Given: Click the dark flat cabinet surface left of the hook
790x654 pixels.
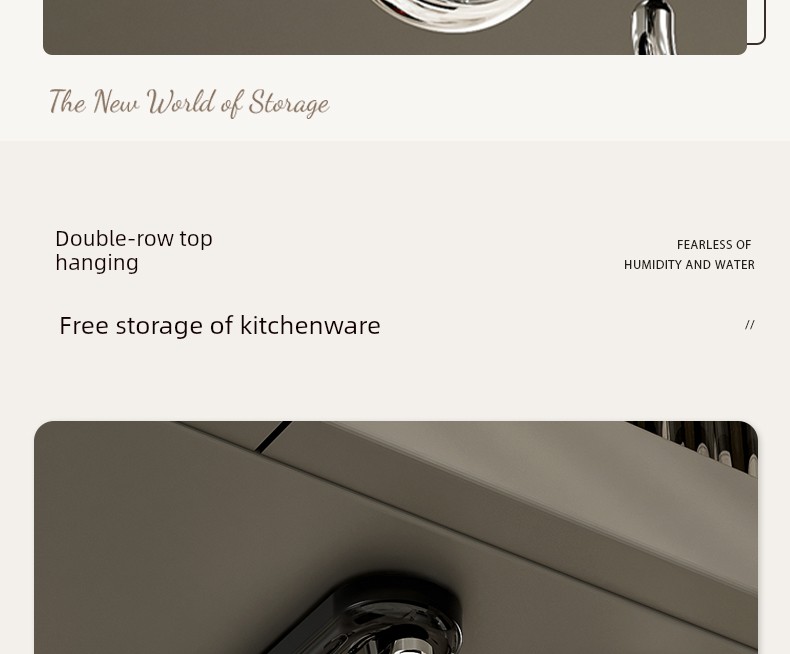Looking at the screenshot, I should pos(151,544).
